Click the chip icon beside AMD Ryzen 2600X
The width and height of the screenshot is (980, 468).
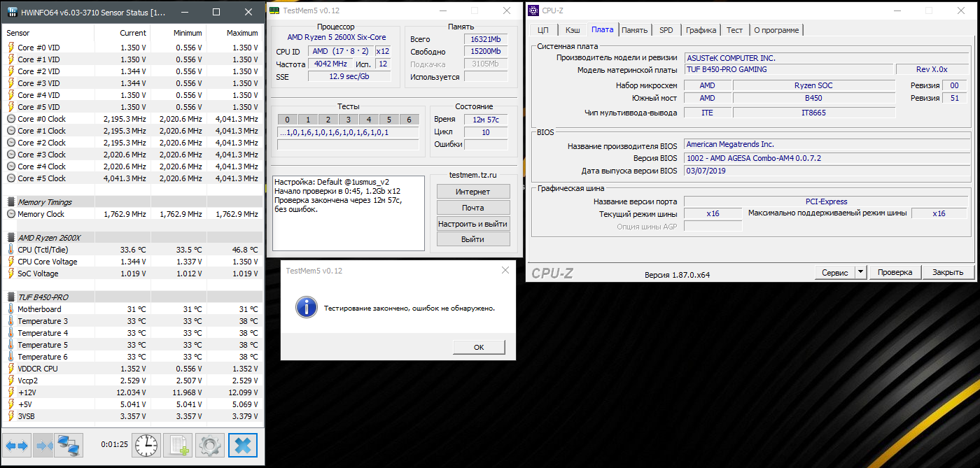point(11,238)
